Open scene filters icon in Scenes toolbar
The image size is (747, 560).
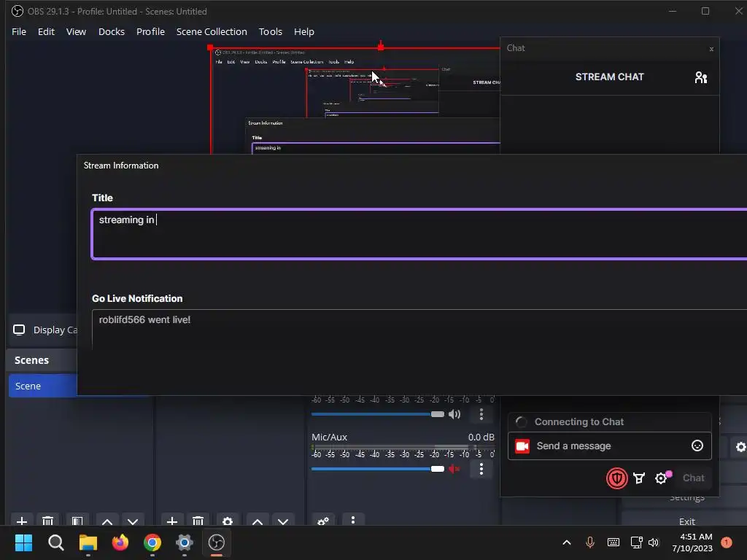[77, 521]
